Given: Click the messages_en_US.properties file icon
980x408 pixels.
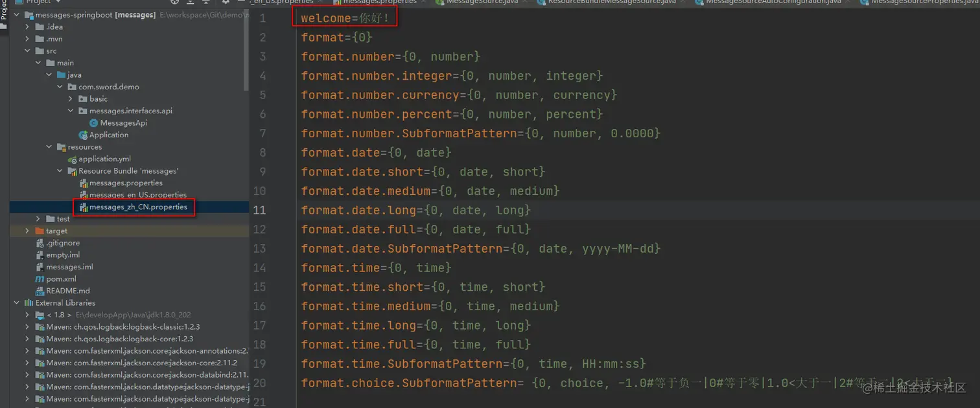Looking at the screenshot, I should pos(83,195).
